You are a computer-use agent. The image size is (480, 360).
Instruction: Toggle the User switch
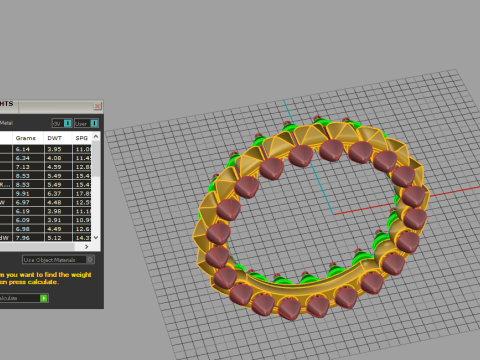pos(86,123)
